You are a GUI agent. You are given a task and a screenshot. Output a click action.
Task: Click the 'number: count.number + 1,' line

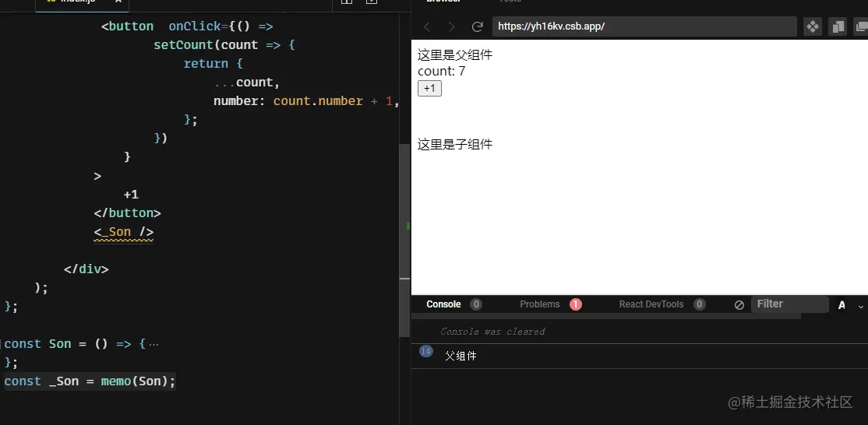[x=307, y=101]
